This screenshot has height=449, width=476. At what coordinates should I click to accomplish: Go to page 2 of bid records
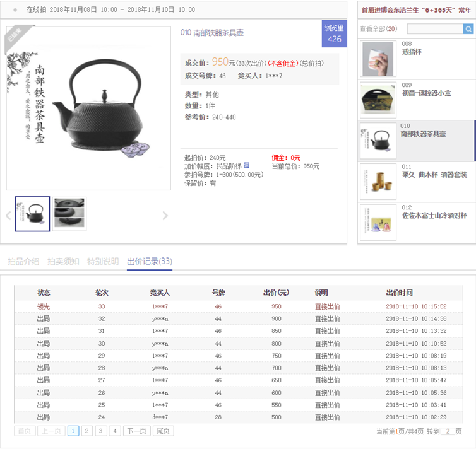[87, 431]
